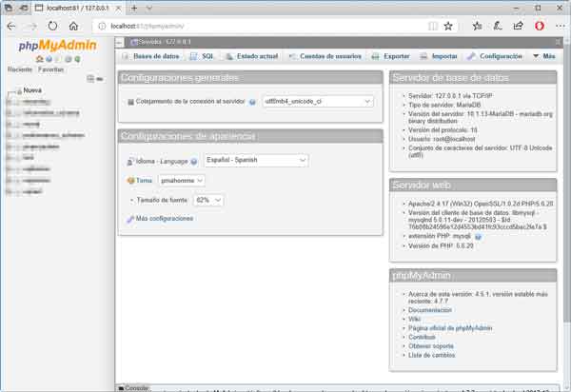
Task: Click help icon beside extensión PHP mysqli
Action: 478,237
